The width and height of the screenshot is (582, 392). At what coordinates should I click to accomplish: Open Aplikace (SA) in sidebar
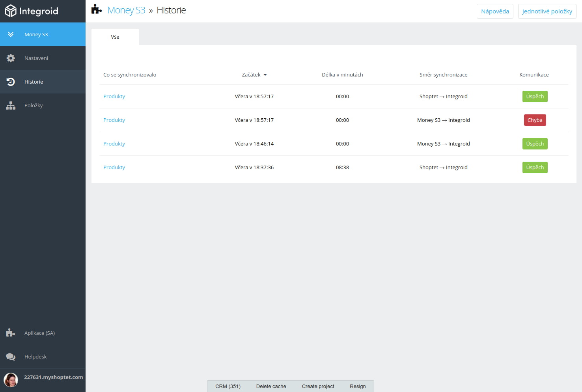(x=43, y=333)
